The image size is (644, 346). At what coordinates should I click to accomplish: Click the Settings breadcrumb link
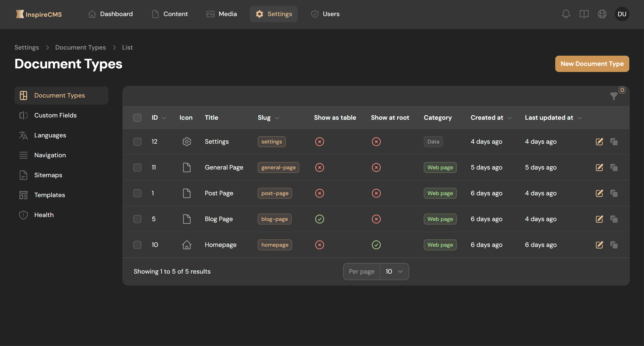click(26, 47)
